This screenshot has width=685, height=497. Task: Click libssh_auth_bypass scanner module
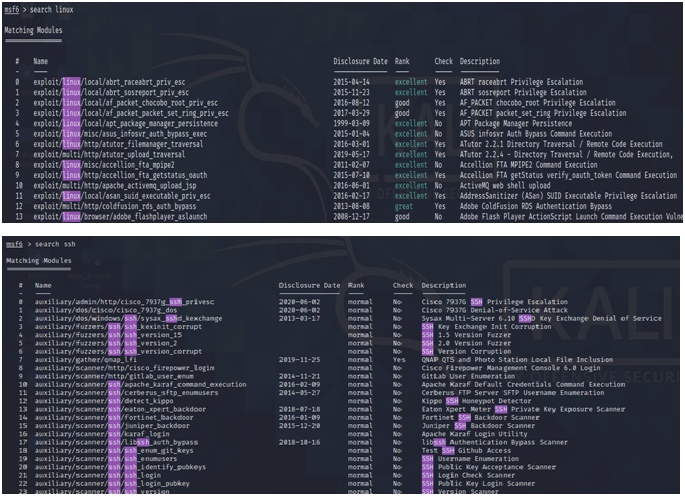coord(116,442)
